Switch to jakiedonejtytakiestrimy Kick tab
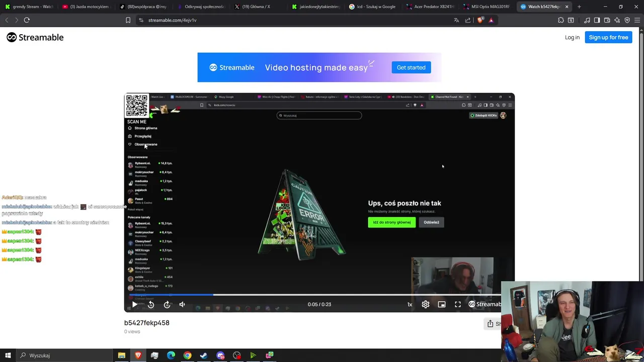The height and width of the screenshot is (362, 644). click(x=316, y=7)
